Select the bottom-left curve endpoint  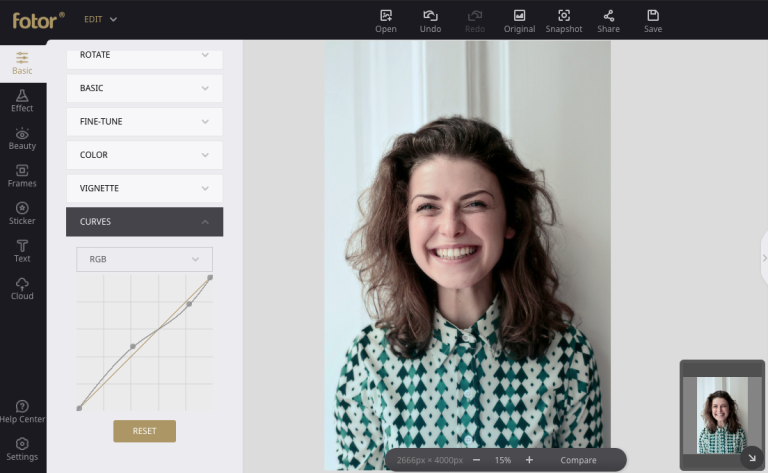point(79,408)
